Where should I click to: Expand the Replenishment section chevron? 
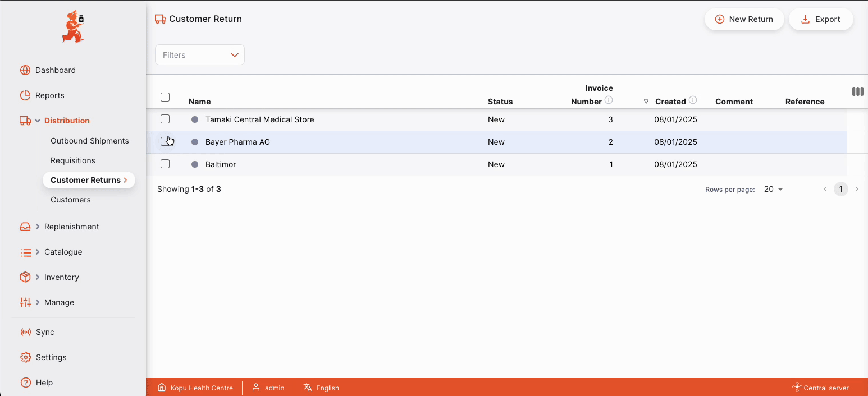(x=38, y=227)
